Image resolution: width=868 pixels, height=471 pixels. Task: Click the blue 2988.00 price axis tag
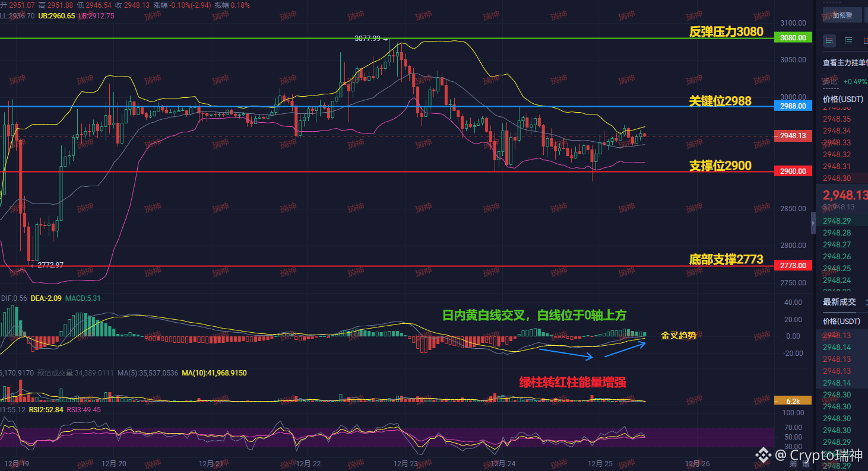pos(794,106)
